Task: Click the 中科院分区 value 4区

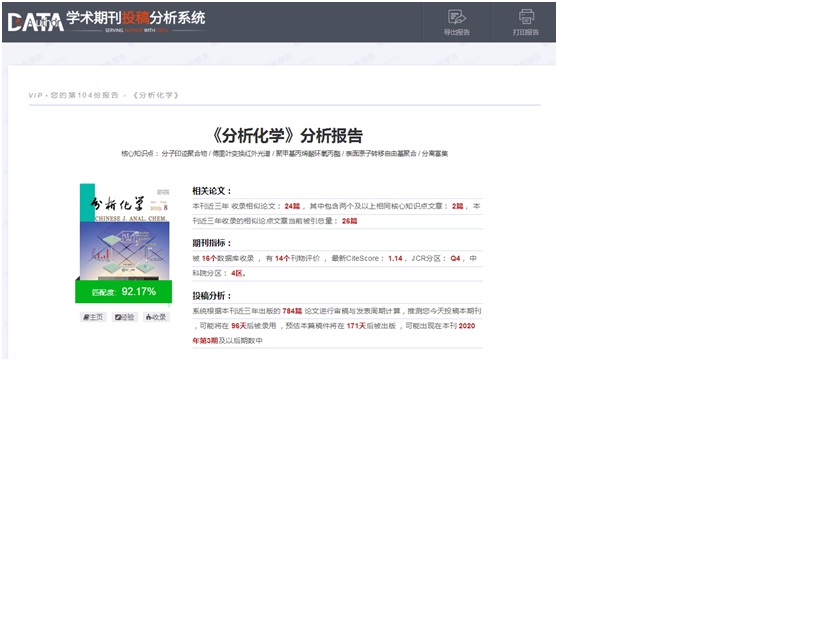Action: coord(238,273)
